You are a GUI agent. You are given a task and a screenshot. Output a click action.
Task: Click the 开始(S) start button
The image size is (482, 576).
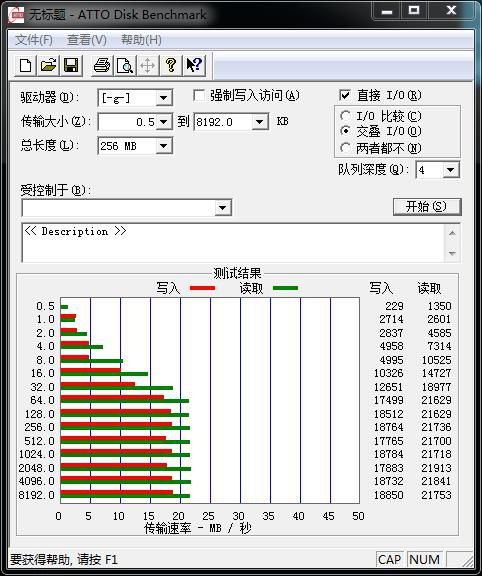[427, 207]
